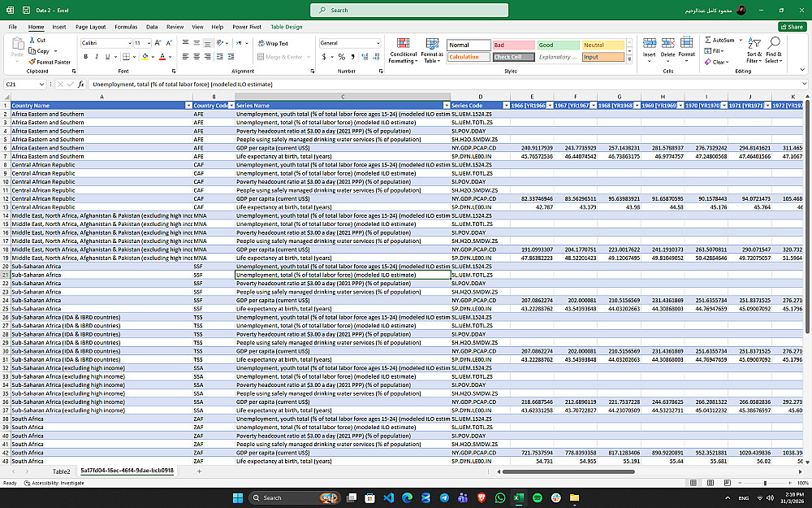The width and height of the screenshot is (812, 508).
Task: Toggle Underline formatting
Action: click(107, 57)
